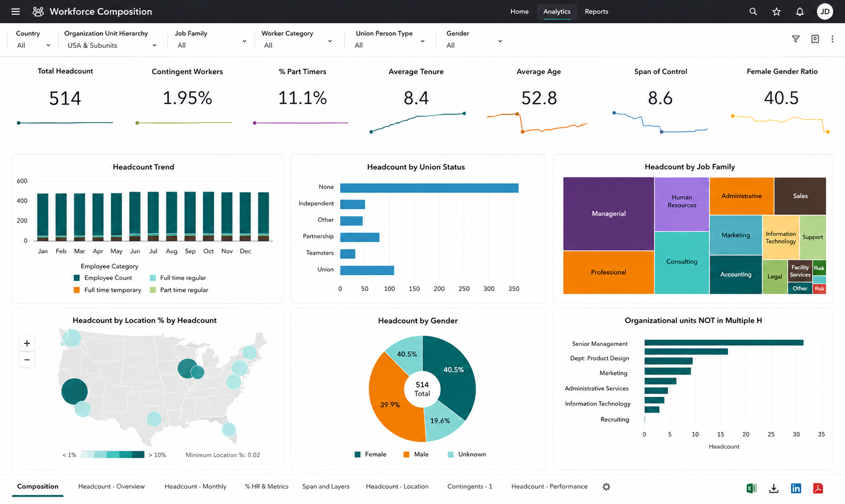
Task: Select the Managerial treemap tile
Action: (608, 214)
